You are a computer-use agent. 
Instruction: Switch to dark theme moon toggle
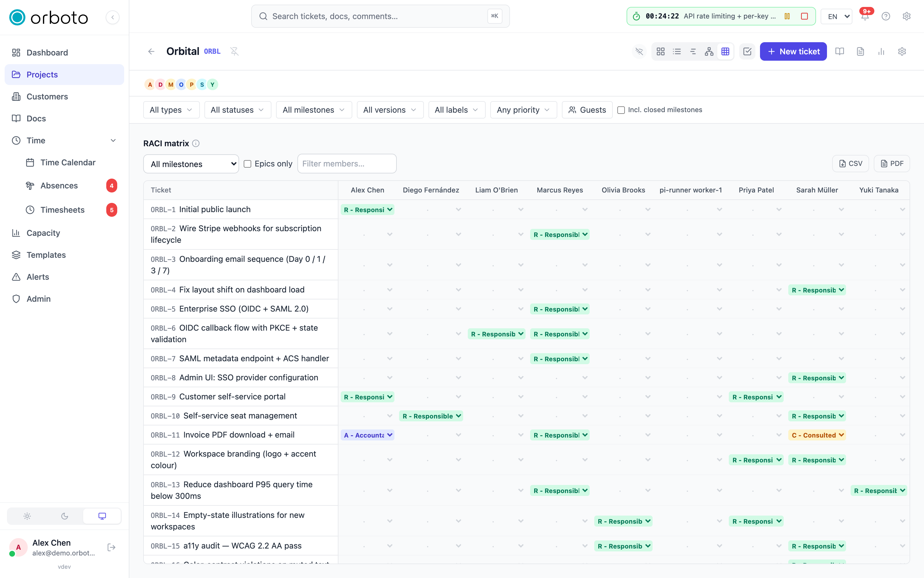(64, 516)
